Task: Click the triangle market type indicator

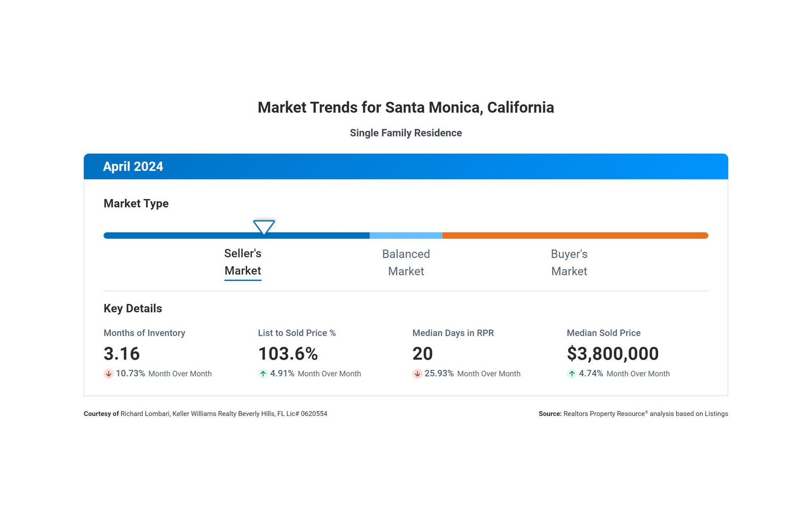Action: click(x=264, y=227)
